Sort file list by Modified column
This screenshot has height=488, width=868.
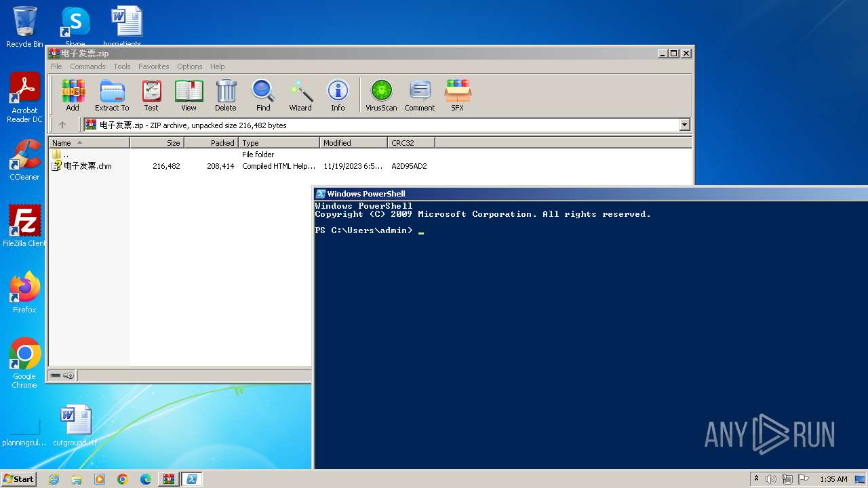pyautogui.click(x=353, y=143)
